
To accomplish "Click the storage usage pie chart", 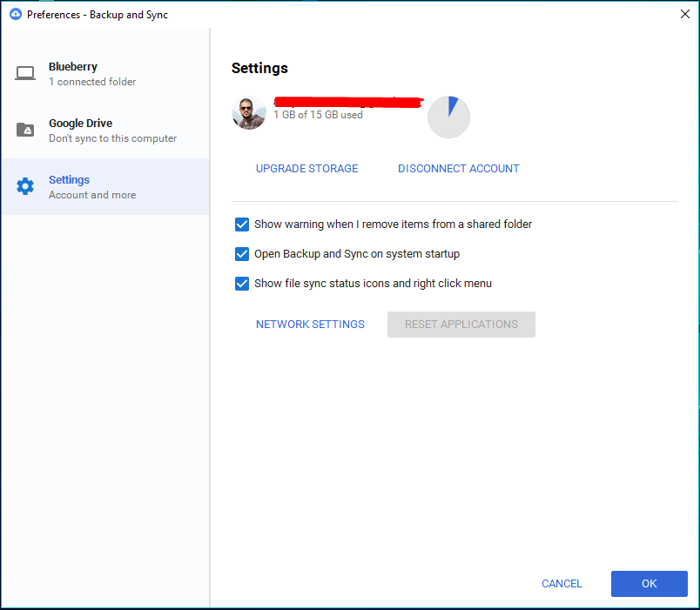I will click(x=448, y=117).
